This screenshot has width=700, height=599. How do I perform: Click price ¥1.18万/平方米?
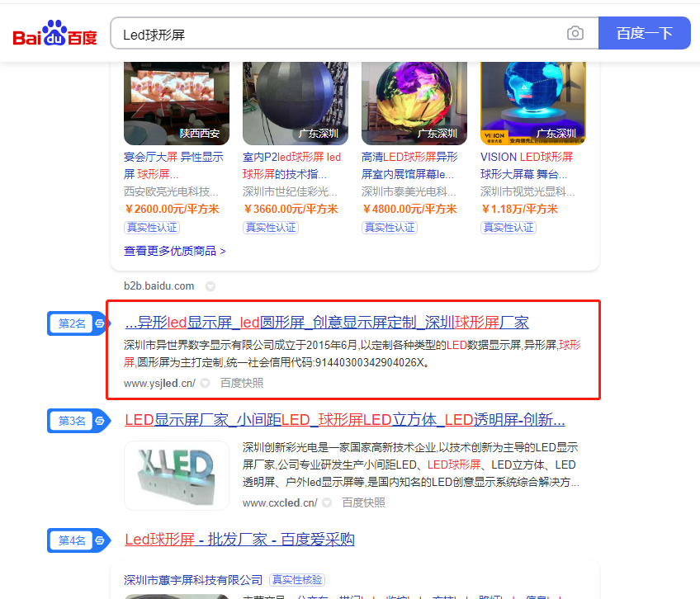(x=520, y=209)
